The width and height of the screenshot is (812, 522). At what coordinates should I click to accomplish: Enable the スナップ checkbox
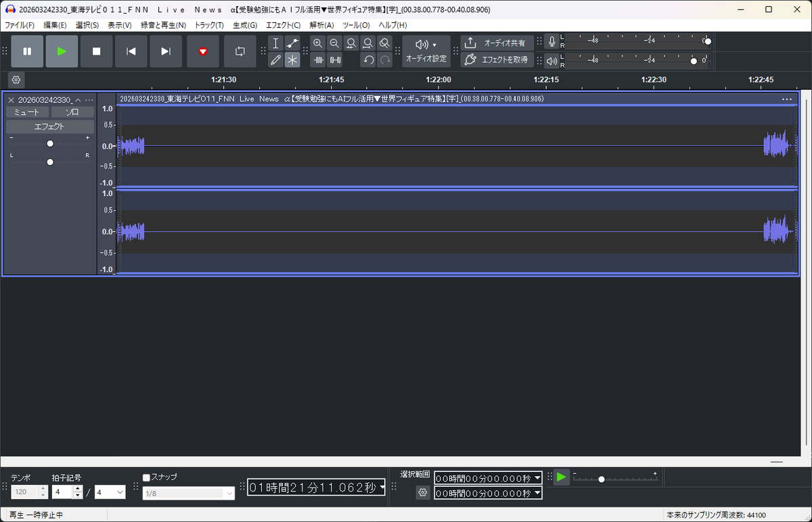pyautogui.click(x=146, y=477)
